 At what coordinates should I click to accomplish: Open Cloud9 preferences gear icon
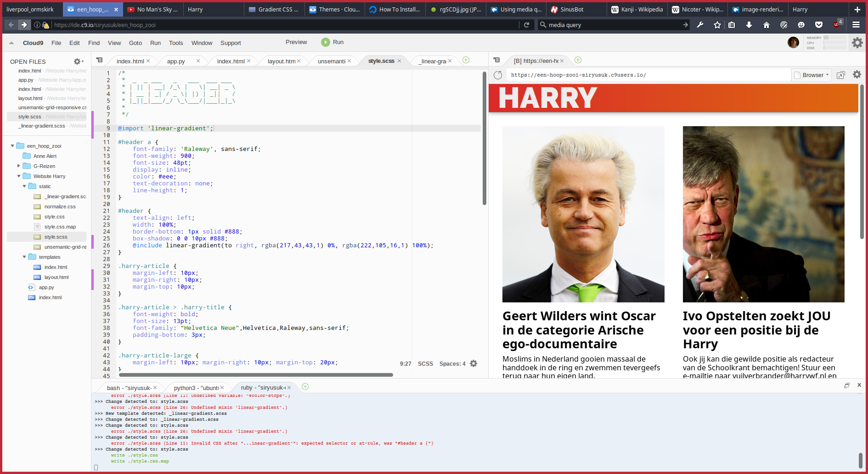(x=857, y=43)
